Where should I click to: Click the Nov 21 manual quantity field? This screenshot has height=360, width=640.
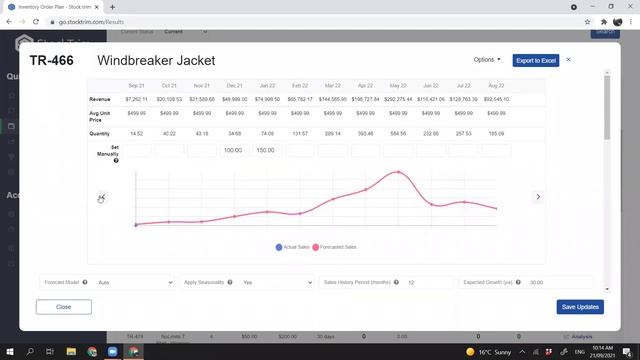(x=202, y=150)
